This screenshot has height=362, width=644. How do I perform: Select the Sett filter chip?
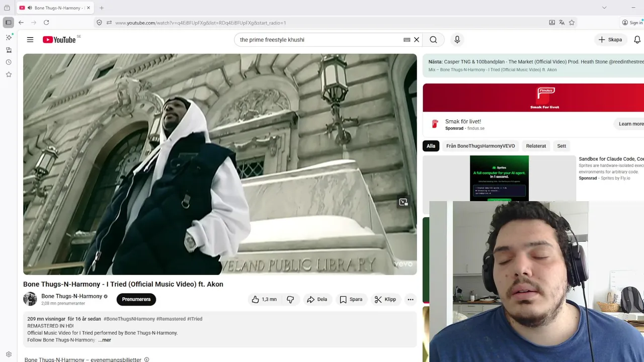pos(561,146)
